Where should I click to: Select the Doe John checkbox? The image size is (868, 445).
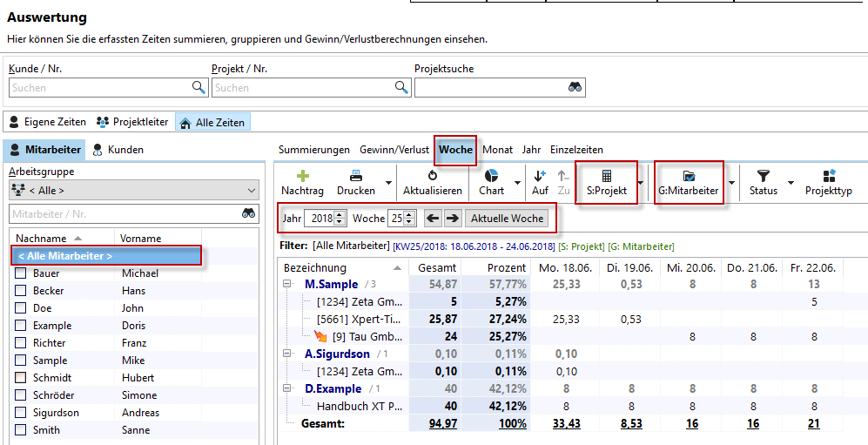point(21,308)
